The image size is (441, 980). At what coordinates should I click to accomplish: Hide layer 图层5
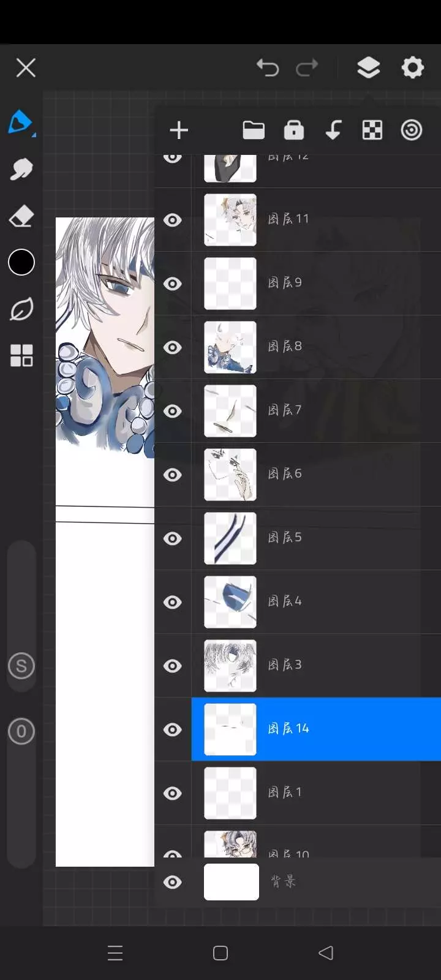pyautogui.click(x=173, y=538)
